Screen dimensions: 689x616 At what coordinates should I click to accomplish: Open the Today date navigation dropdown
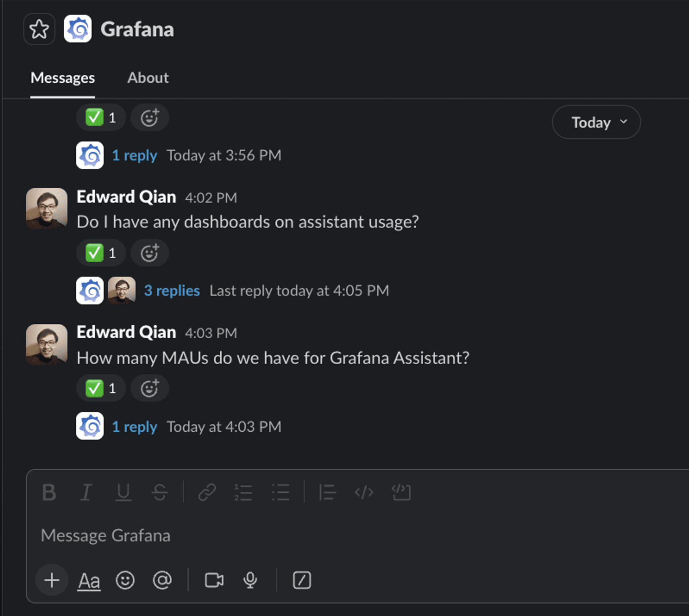596,122
